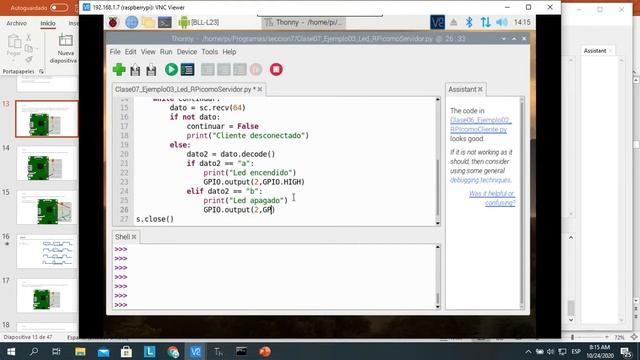Click the Windows clock showing 8:15 AM
Image resolution: width=640 pixels, height=360 pixels.
pyautogui.click(x=600, y=351)
